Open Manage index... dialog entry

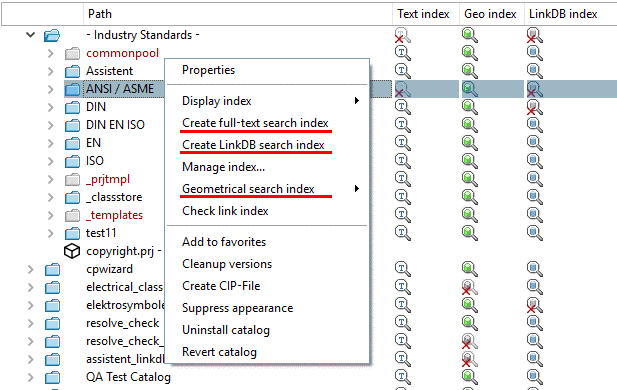224,167
